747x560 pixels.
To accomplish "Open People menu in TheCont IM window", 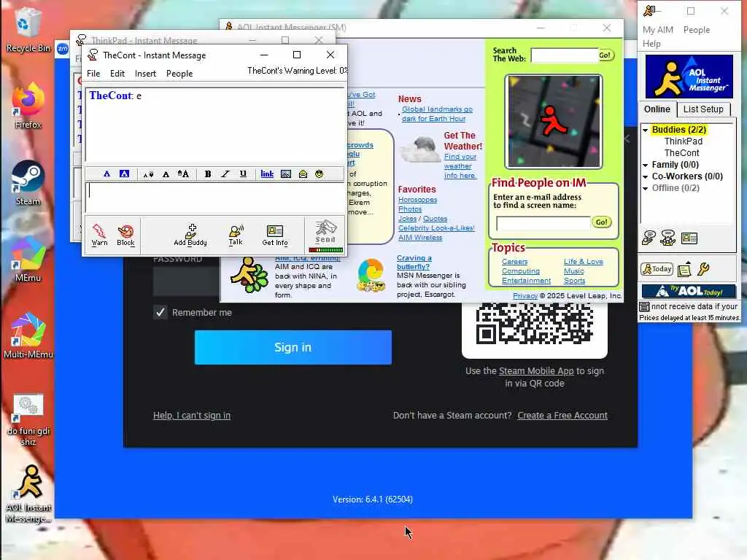I will click(x=179, y=74).
